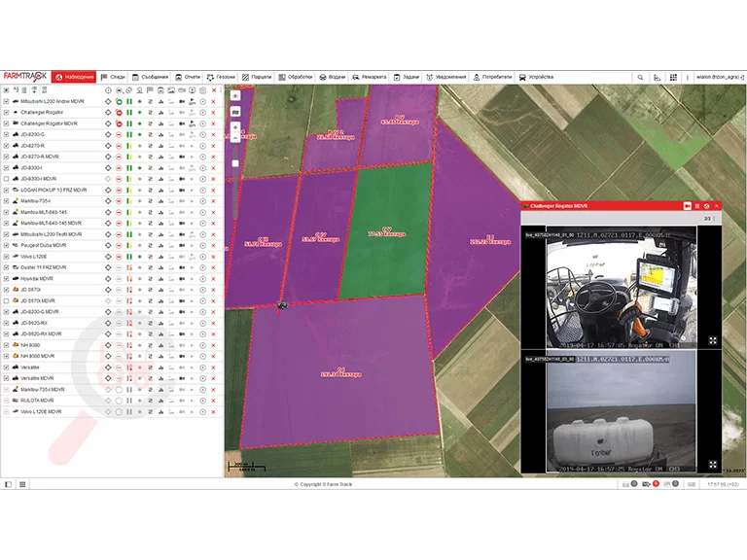Open the Водачи drivers tab
Image resolution: width=747 pixels, height=560 pixels.
332,77
